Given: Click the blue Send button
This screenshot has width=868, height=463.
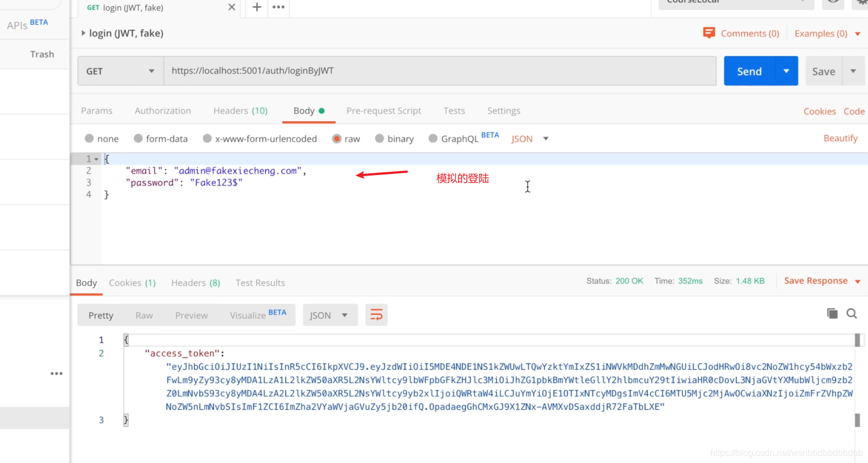Looking at the screenshot, I should tap(749, 71).
